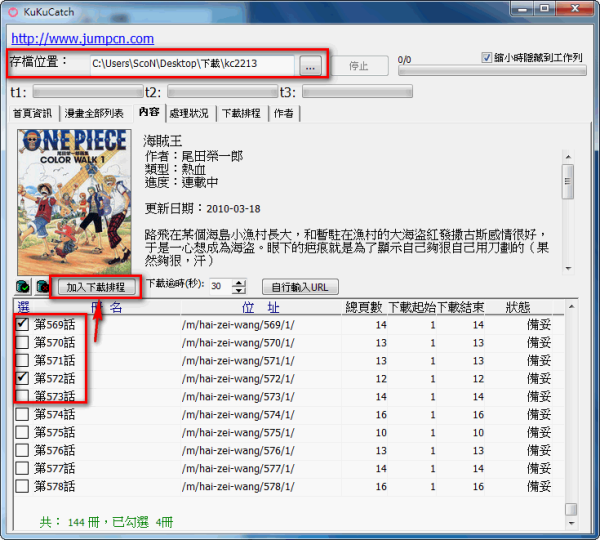Viewport: 600px width, 540px height.
Task: Check the box for 第570話
Action: point(22,342)
